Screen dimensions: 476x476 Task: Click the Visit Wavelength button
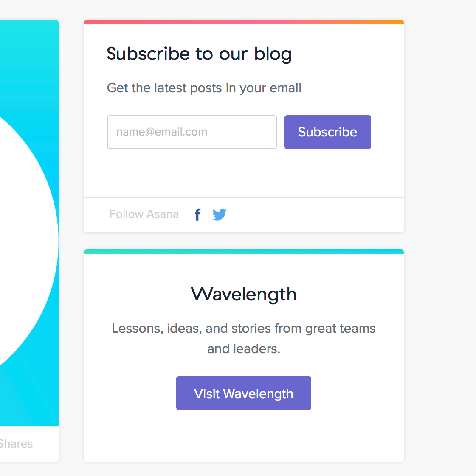[x=243, y=393]
